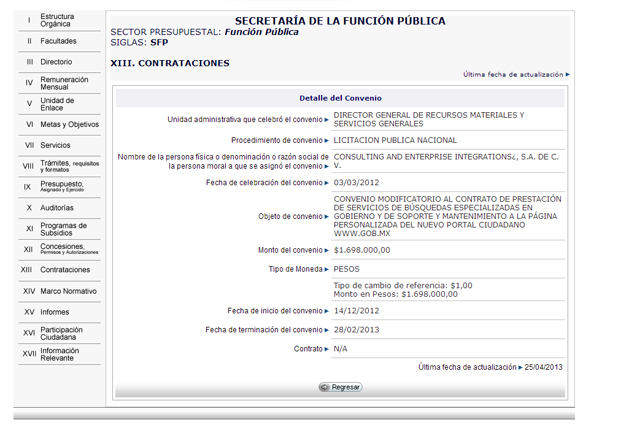Open Trámites, requisitos y formatos
The height and width of the screenshot is (428, 640).
point(69,166)
